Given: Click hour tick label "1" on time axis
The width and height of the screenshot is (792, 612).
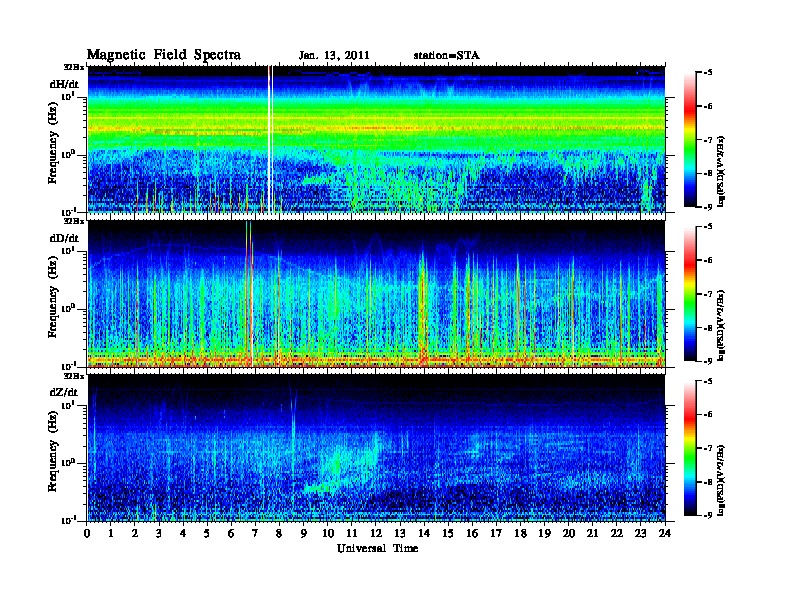Looking at the screenshot, I should click(111, 534).
